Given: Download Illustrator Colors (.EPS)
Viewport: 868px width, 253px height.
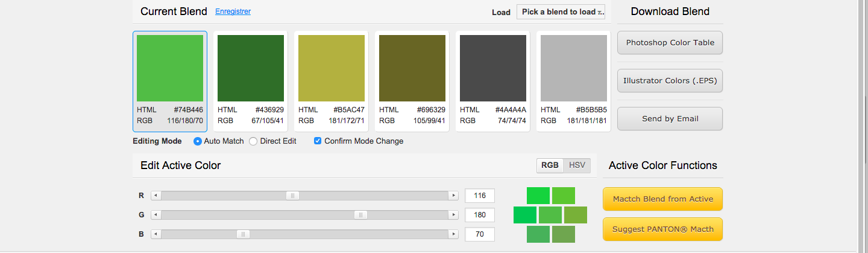Looking at the screenshot, I should (x=670, y=81).
